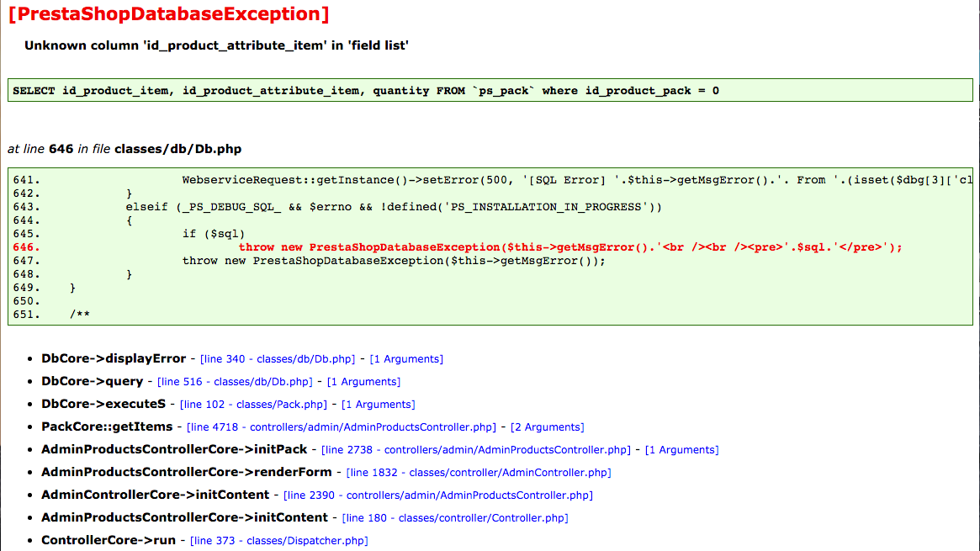Click code line 647 throw statement
Screen dimensions: 980x551
394,261
